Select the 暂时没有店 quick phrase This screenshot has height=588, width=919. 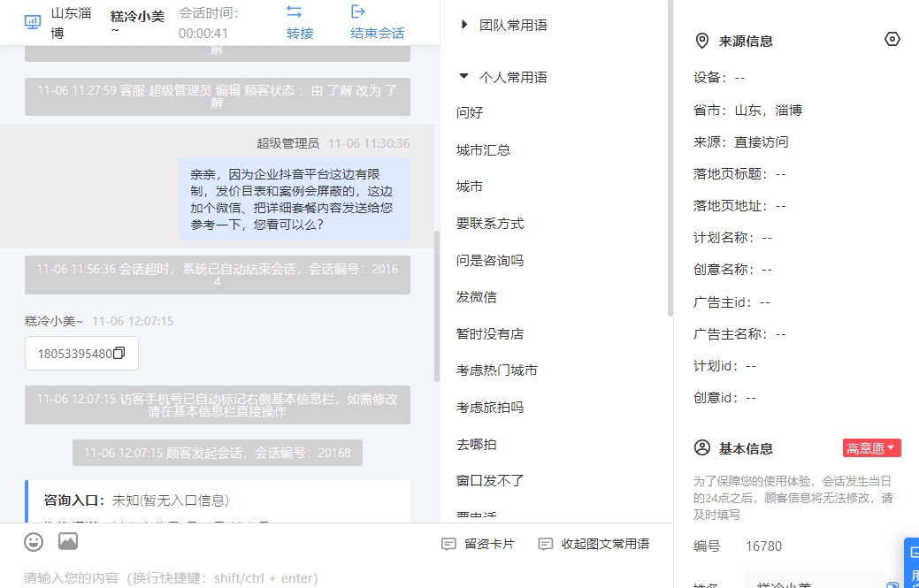[x=490, y=334]
